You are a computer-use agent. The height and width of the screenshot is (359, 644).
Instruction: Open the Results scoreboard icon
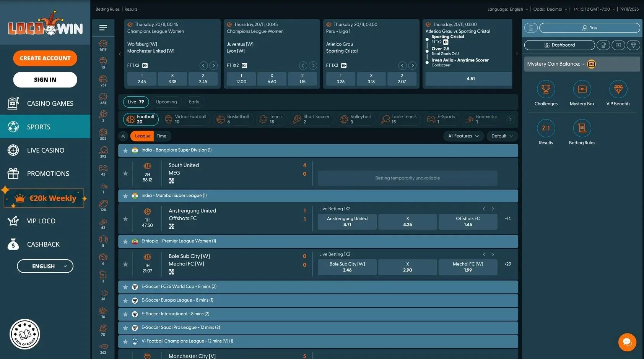[x=546, y=128]
